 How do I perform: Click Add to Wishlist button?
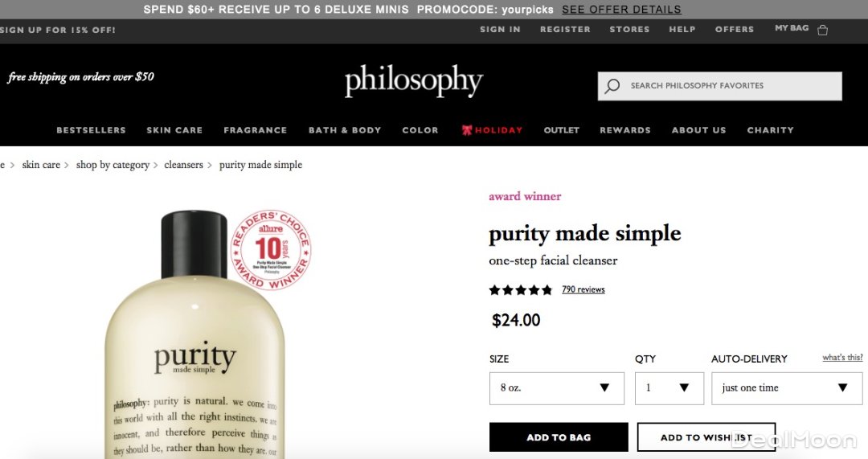point(706,437)
